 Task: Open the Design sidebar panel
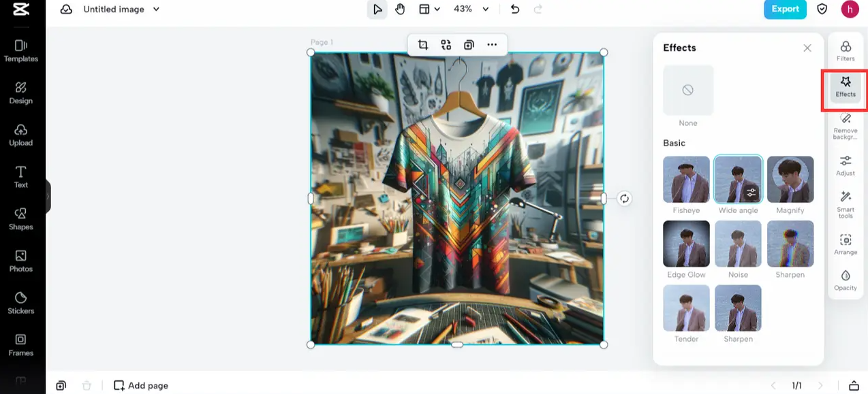pos(21,93)
